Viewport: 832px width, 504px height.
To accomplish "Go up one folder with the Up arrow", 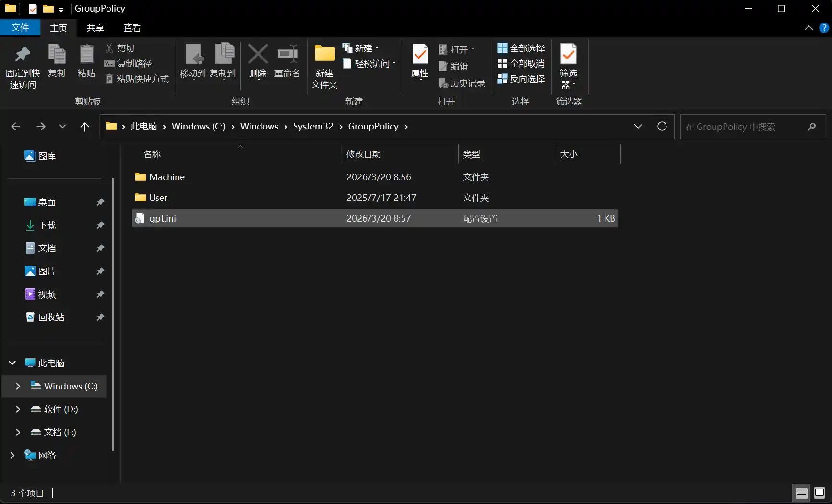I will tap(85, 127).
